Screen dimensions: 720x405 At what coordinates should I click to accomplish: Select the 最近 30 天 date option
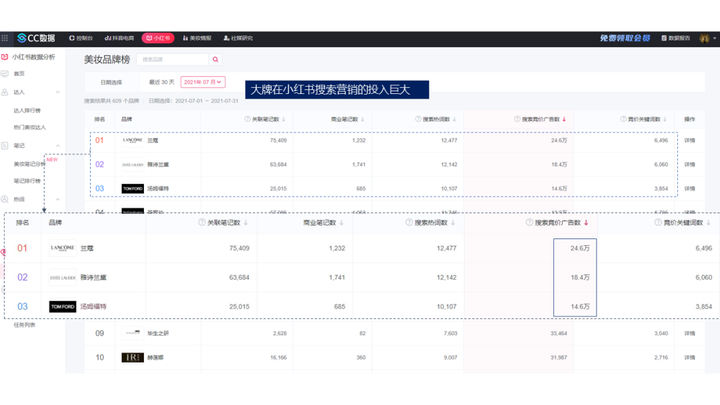(x=162, y=82)
